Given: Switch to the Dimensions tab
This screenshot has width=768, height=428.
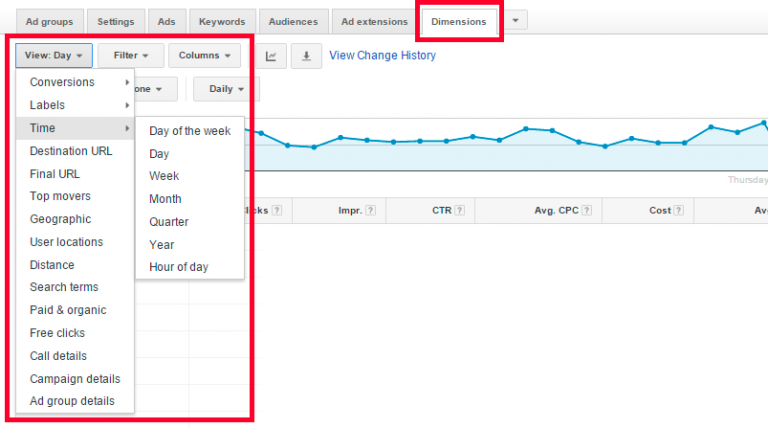Looking at the screenshot, I should [x=459, y=21].
